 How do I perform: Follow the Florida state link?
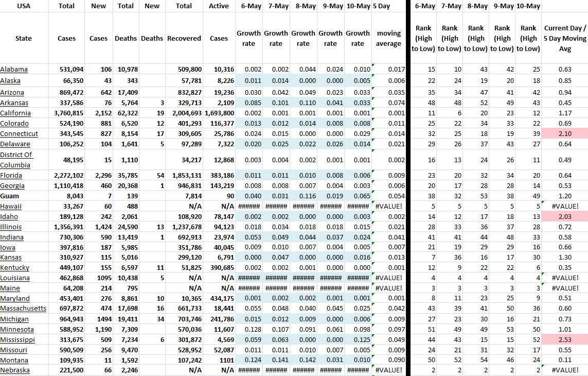click(12, 175)
